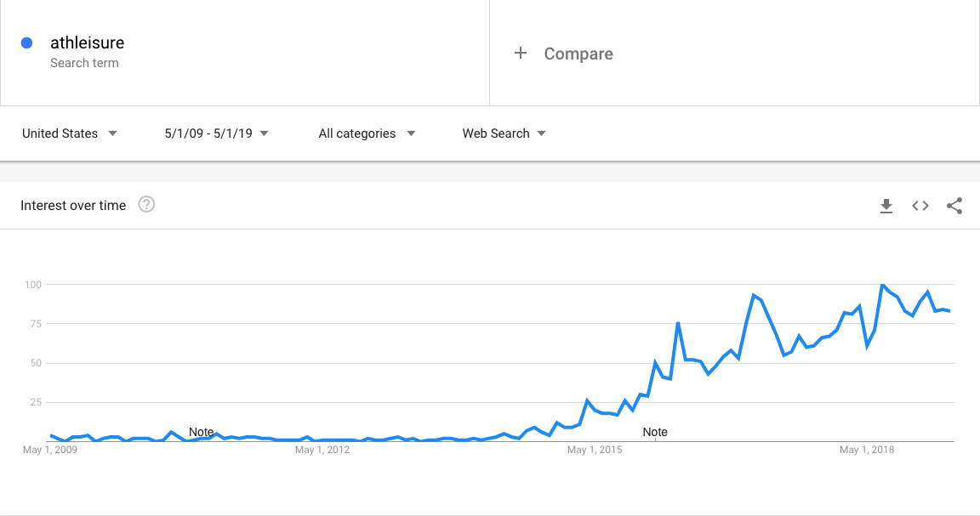
Task: Expand the All categories dropdown
Action: 367,133
